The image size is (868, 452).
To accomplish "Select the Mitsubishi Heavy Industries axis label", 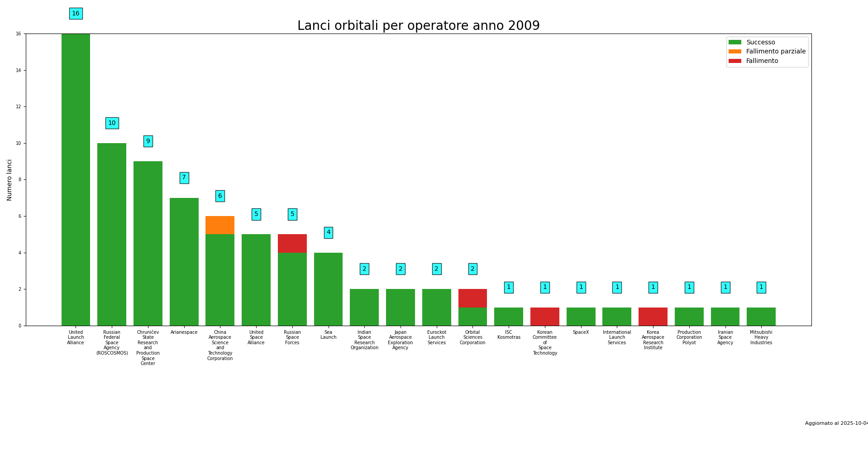I will 761,337.
